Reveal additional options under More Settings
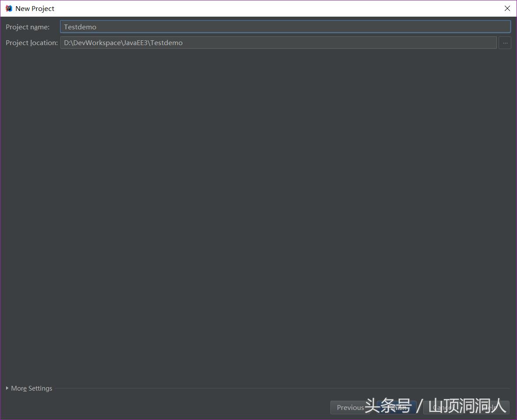This screenshot has height=420, width=517. point(29,388)
